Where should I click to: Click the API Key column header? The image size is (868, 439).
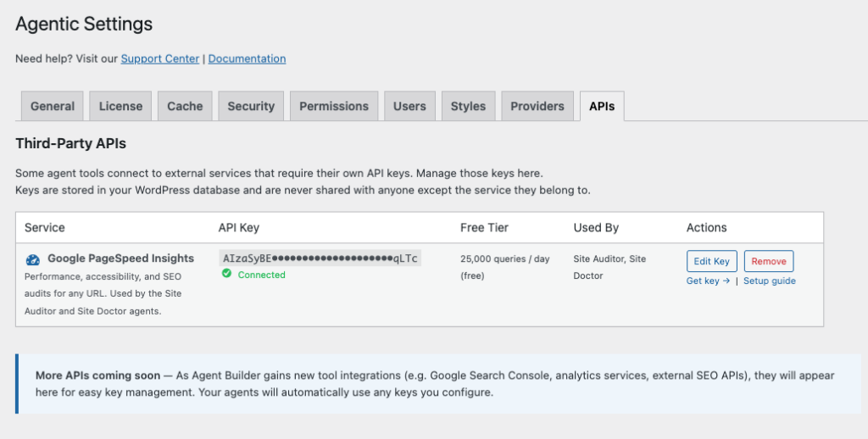click(x=238, y=227)
